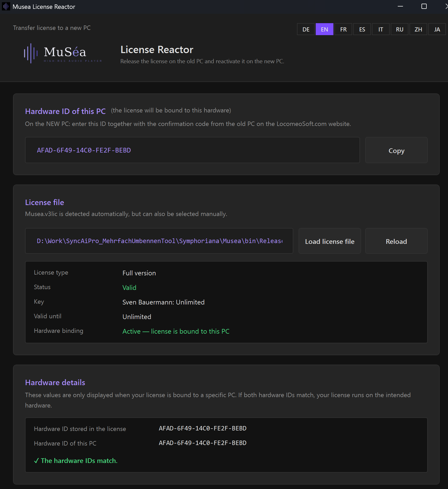This screenshot has height=489, width=448.
Task: Switch language to Spanish (ES)
Action: (362, 29)
